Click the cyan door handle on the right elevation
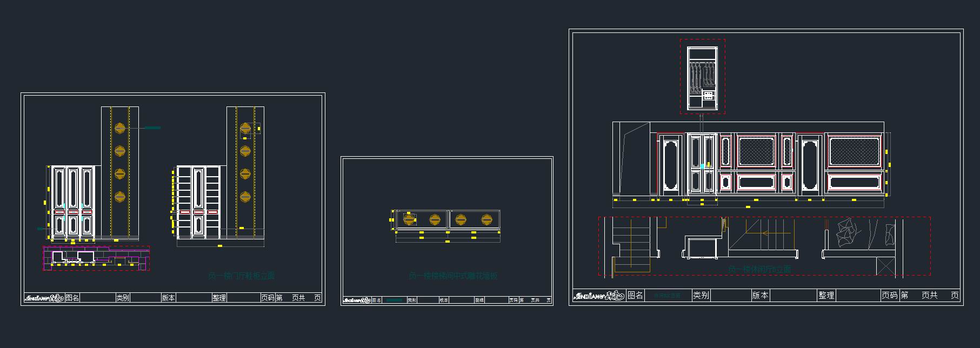 pyautogui.click(x=702, y=165)
